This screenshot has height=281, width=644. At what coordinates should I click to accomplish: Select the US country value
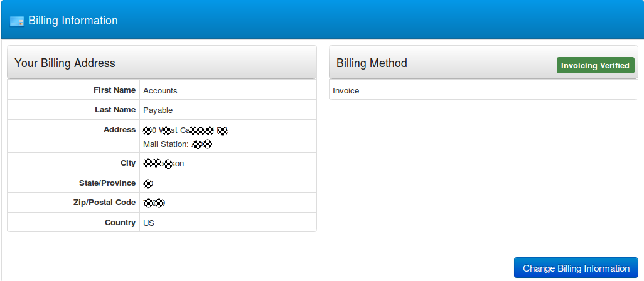[149, 223]
